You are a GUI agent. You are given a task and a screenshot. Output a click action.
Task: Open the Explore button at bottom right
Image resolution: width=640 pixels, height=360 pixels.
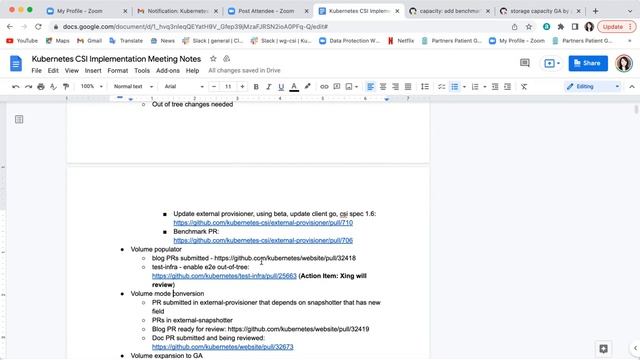tap(603, 349)
